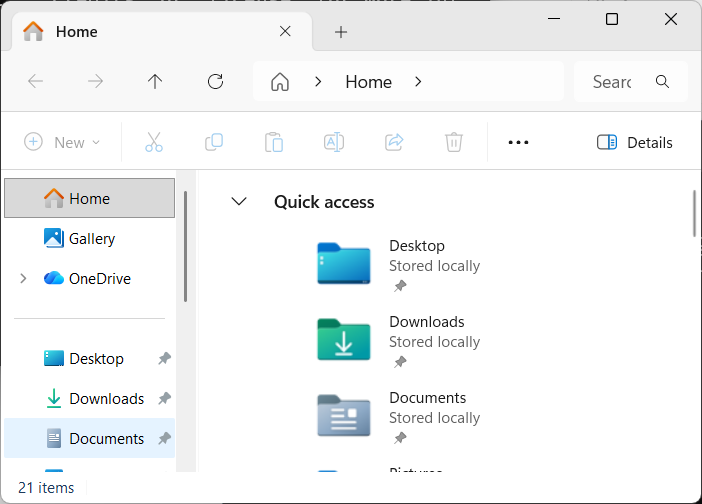Click the navigation pane scrollbar

point(185,247)
